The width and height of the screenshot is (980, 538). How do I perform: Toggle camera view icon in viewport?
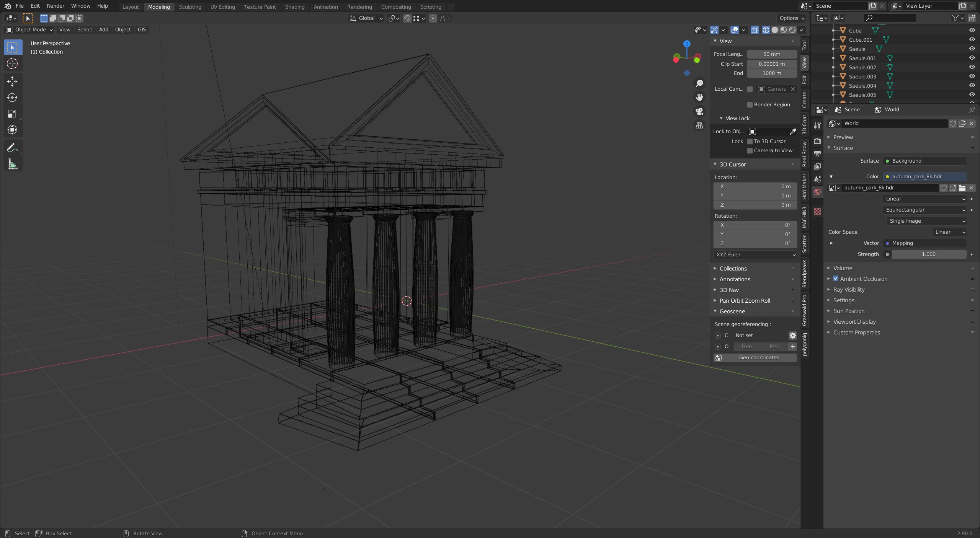[699, 111]
